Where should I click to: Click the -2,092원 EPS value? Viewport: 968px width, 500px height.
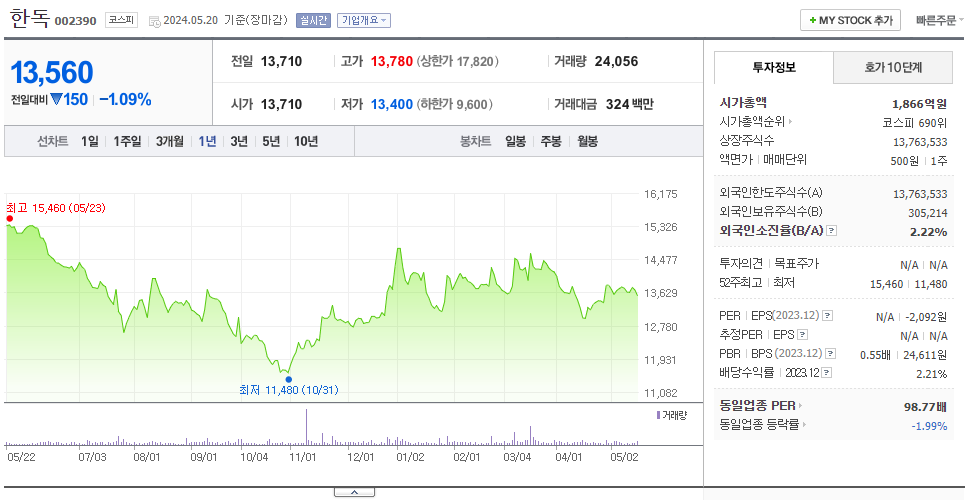926,317
